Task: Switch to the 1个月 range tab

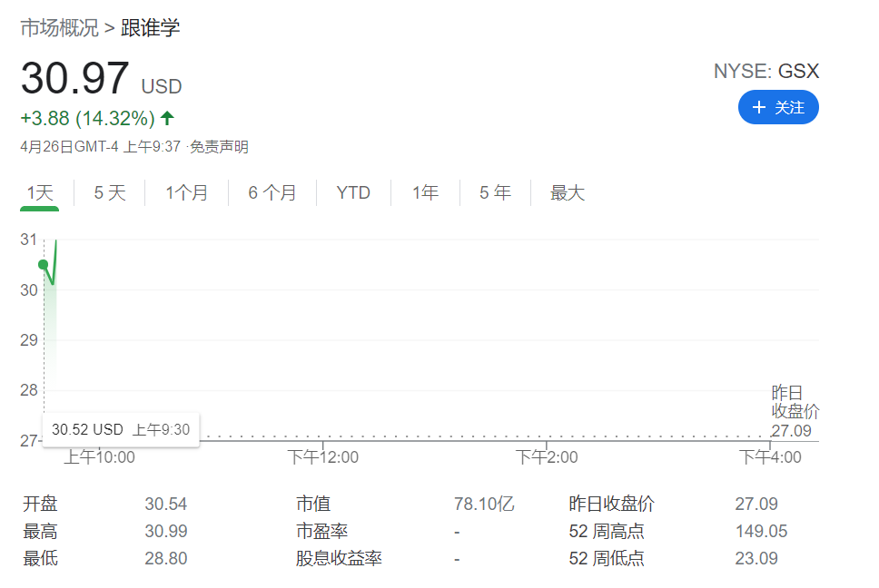Action: 187,193
